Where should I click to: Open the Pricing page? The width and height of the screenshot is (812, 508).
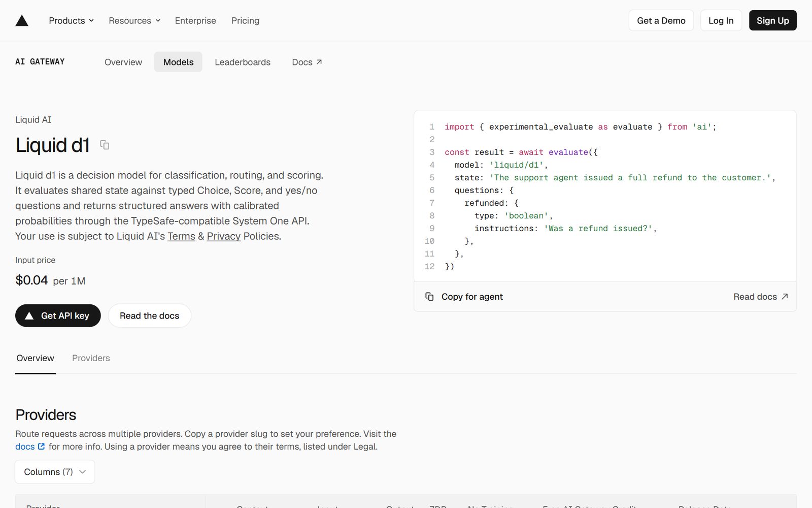245,20
